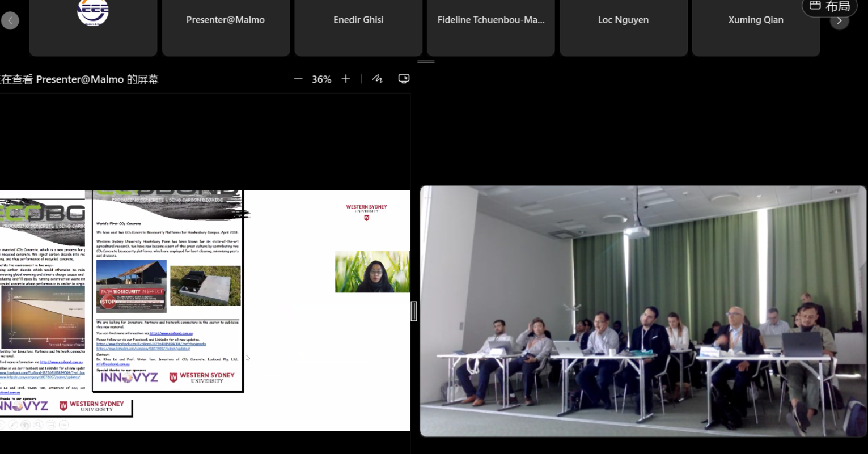Click the magnifier icon in slide toolbar
This screenshot has width=868, height=454.
[38, 425]
